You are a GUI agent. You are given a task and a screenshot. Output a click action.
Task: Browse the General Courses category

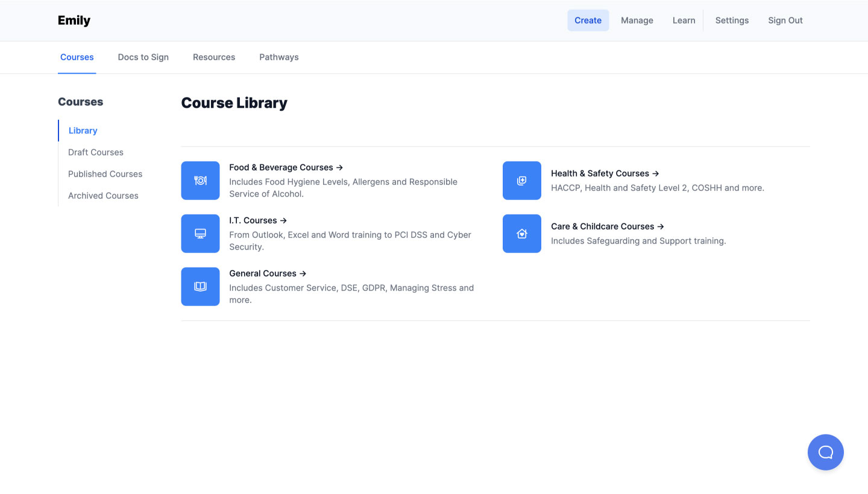tap(268, 274)
